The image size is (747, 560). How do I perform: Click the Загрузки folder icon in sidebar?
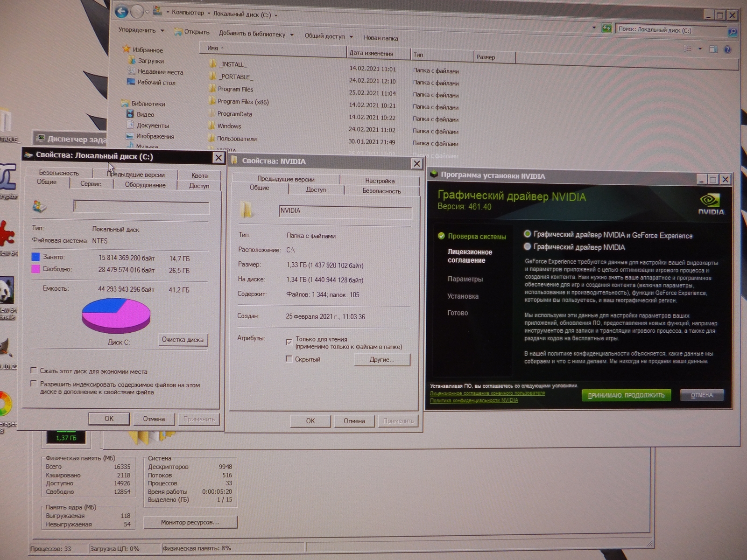point(132,60)
